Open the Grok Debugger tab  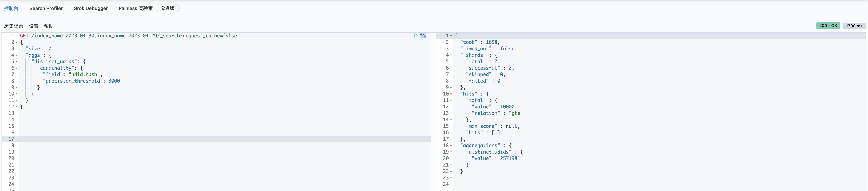[91, 8]
